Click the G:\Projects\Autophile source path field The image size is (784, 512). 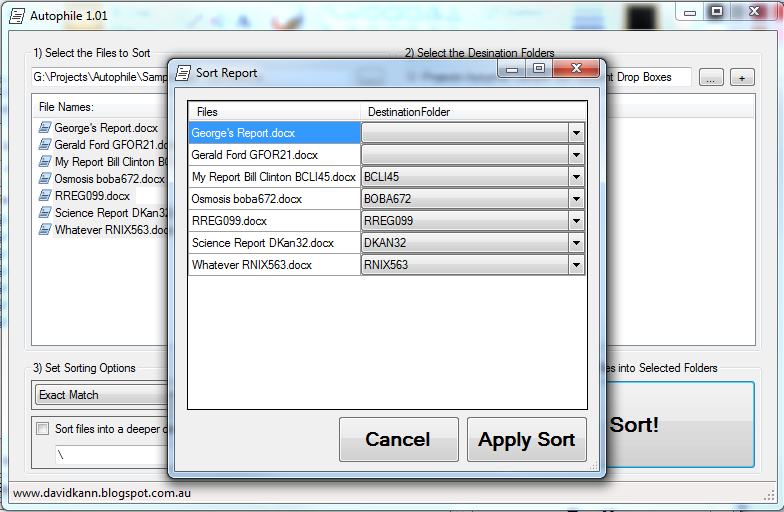tap(100, 77)
